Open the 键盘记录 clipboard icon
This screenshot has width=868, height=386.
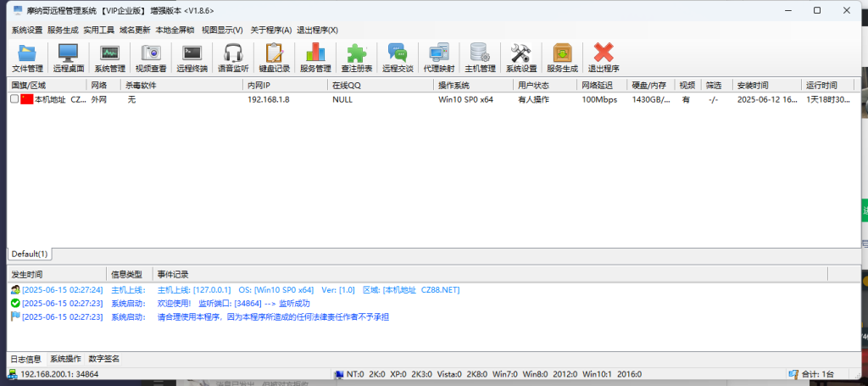(275, 59)
